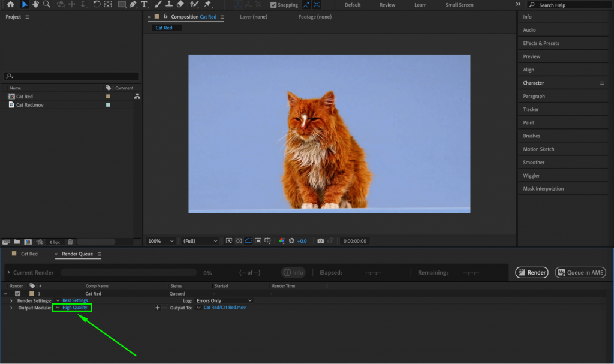Uncheck render queue item 1

17,293
